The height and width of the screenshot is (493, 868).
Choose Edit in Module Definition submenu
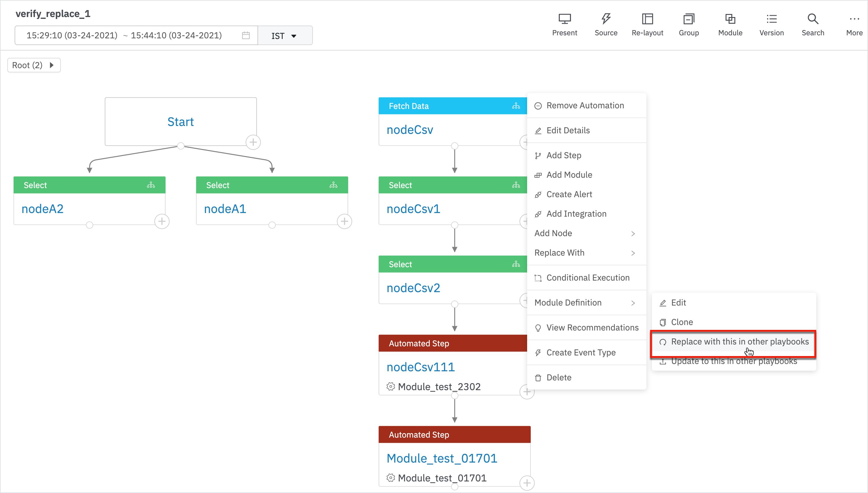(733, 303)
